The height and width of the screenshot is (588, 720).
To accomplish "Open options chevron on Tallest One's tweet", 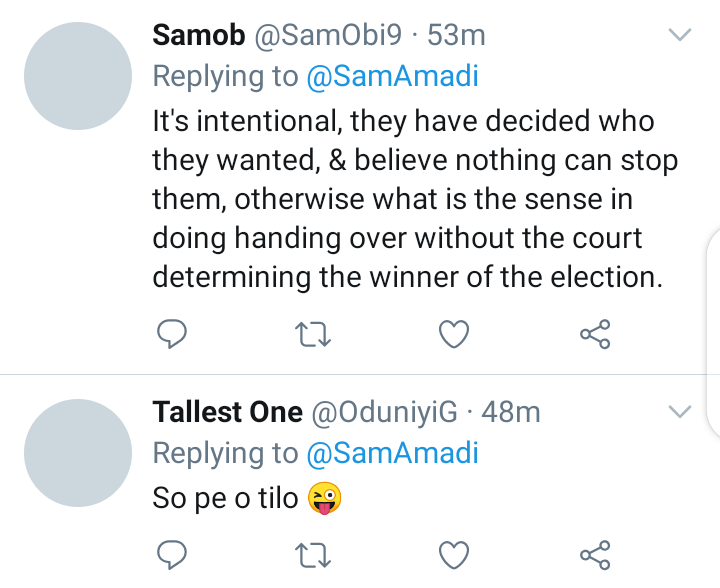I will 680,411.
